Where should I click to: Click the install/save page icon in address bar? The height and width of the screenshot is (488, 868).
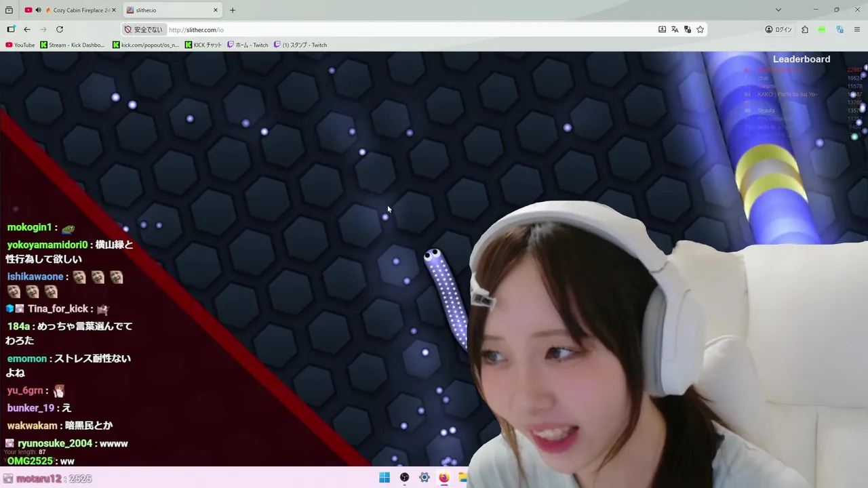point(662,29)
